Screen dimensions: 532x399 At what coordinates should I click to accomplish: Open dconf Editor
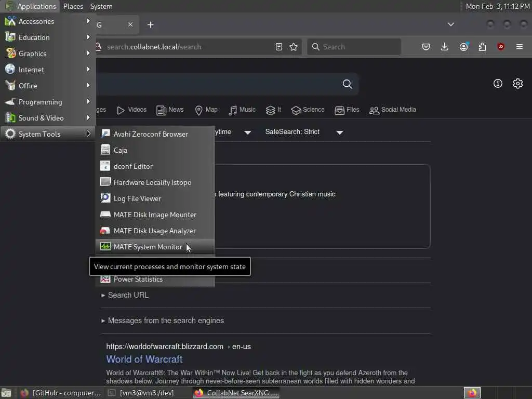(x=155, y=166)
